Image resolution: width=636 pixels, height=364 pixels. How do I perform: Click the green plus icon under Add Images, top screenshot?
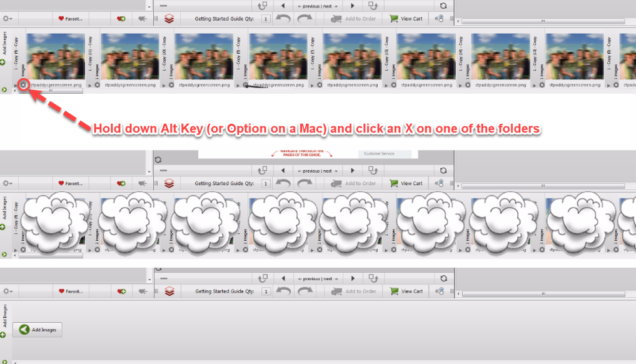[x=3, y=62]
